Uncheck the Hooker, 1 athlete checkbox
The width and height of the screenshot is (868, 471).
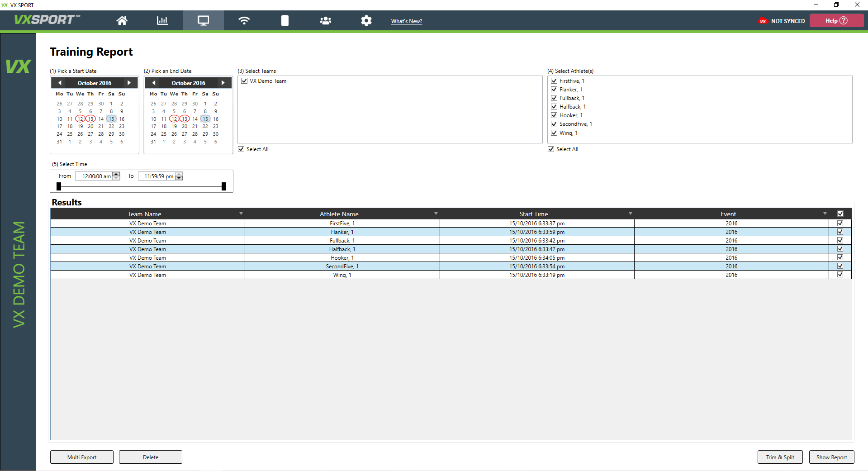pyautogui.click(x=554, y=115)
